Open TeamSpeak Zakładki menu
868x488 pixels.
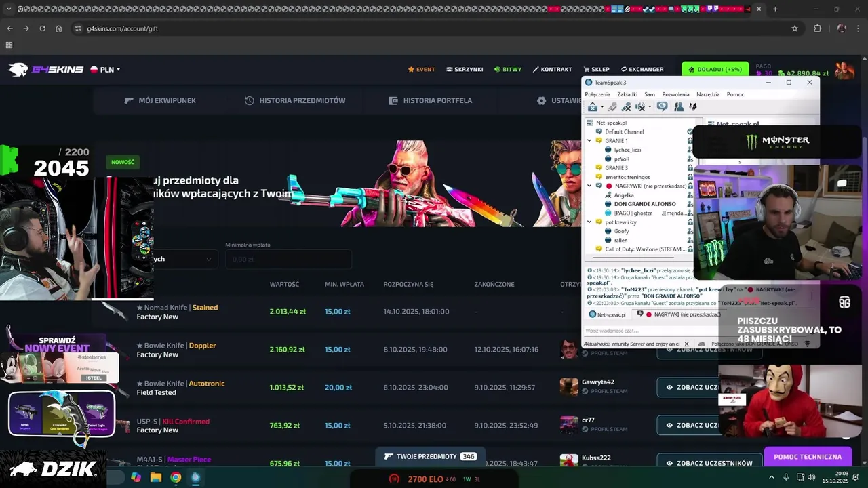pyautogui.click(x=627, y=94)
